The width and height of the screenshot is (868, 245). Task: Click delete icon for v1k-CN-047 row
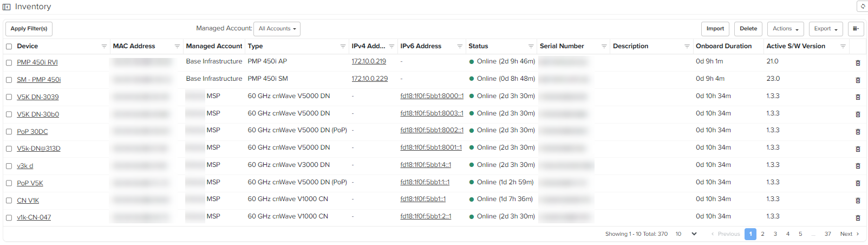click(858, 218)
